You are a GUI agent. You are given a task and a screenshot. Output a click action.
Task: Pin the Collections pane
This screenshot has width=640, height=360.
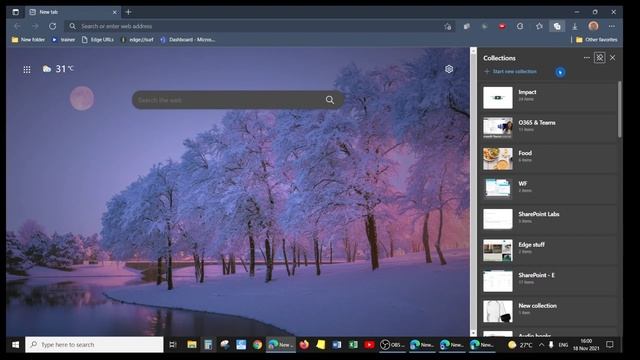pyautogui.click(x=599, y=58)
